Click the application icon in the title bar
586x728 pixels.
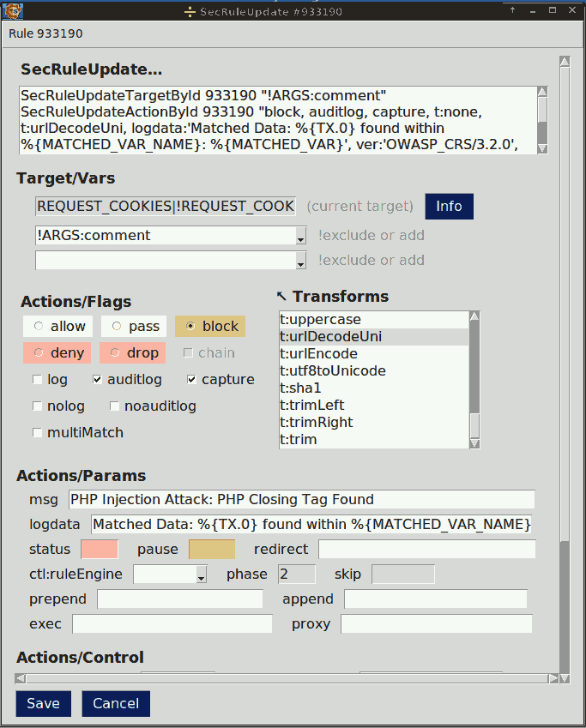12,11
